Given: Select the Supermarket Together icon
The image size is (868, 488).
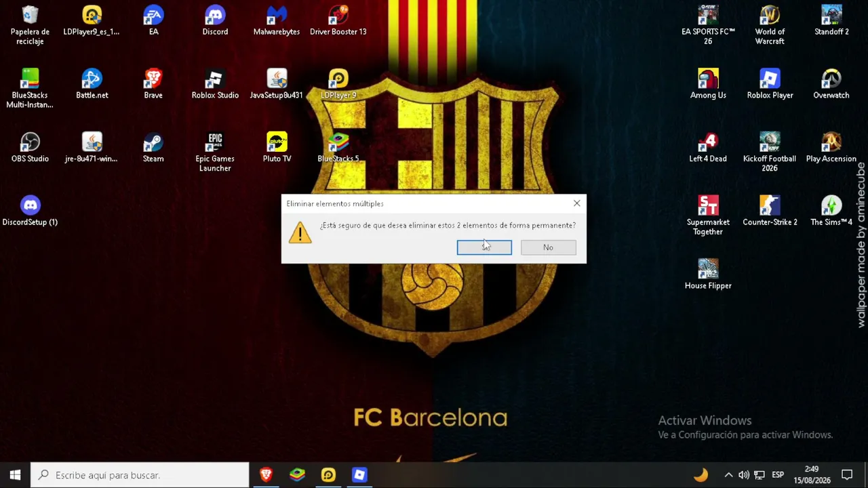Looking at the screenshot, I should [708, 216].
